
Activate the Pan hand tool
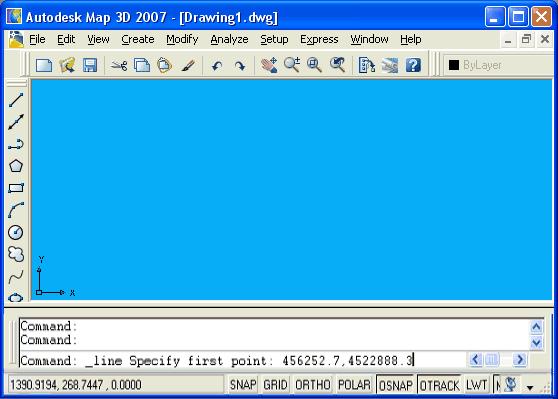tap(269, 65)
